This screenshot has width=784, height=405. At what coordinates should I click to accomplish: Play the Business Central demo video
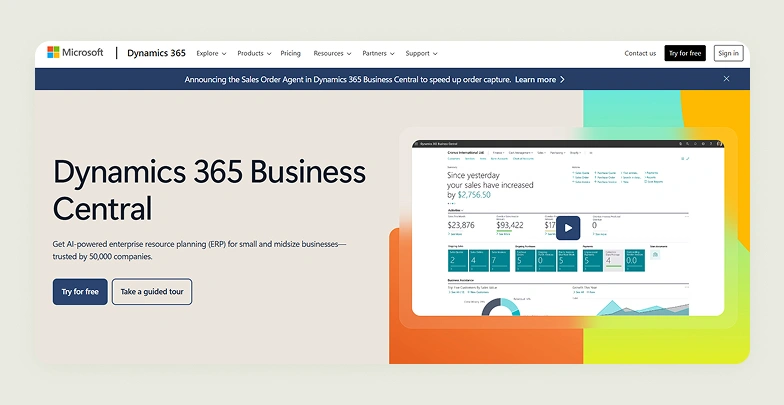pyautogui.click(x=568, y=228)
